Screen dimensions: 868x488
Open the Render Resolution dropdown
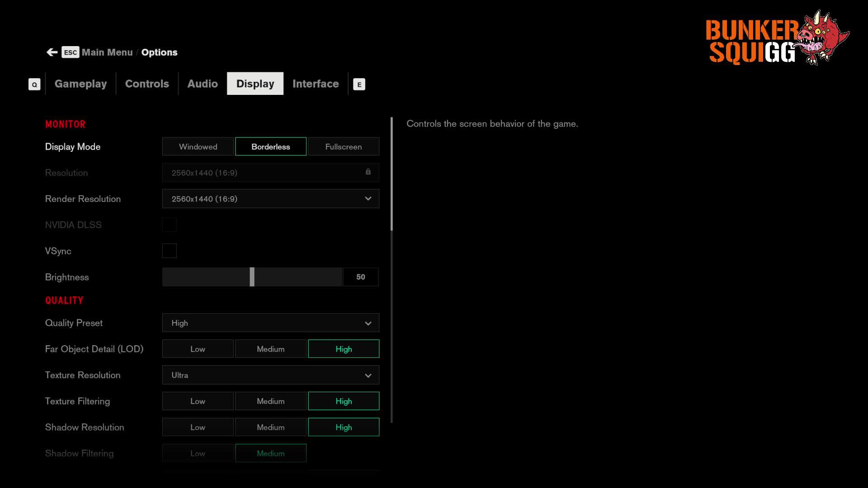(270, 199)
